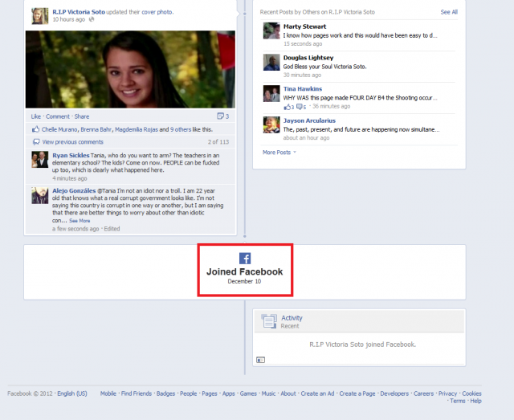Change language via English (US) link
514x420 pixels.
tap(72, 393)
